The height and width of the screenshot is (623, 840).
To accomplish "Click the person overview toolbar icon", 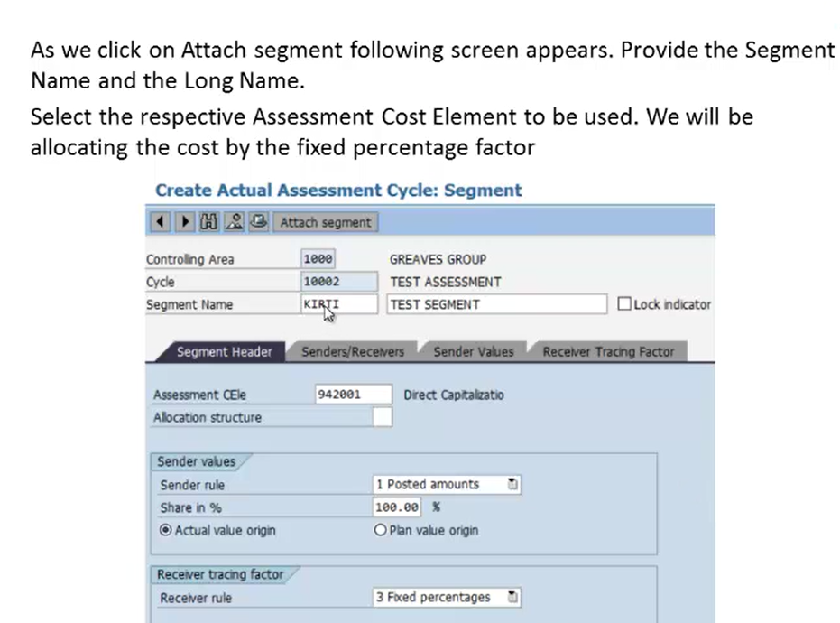I will [x=234, y=221].
